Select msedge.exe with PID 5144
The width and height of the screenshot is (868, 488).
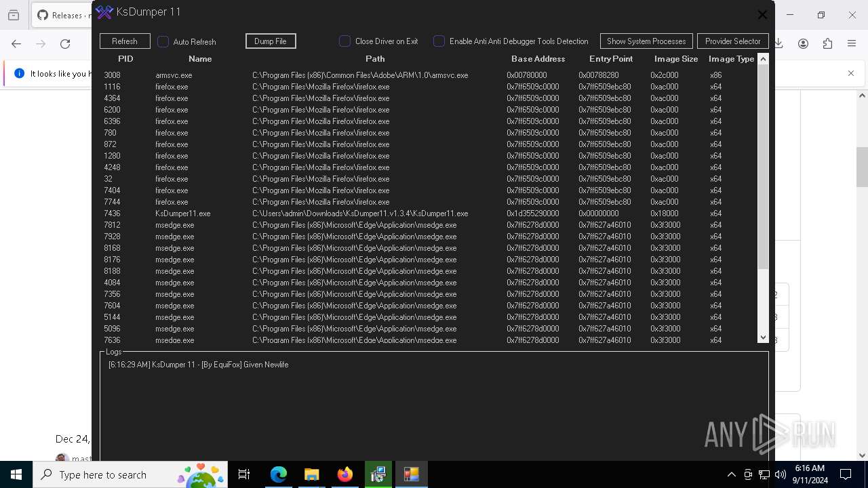tap(427, 317)
